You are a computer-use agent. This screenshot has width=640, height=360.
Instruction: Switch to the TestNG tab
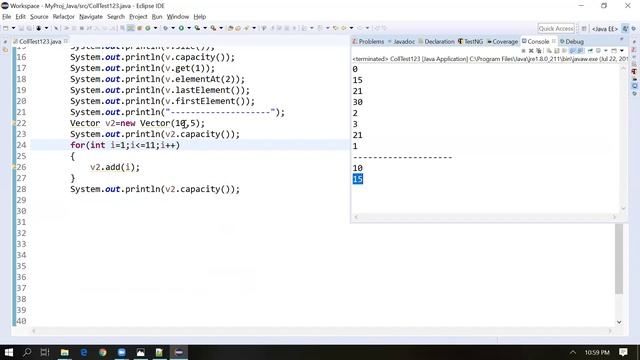(470, 42)
